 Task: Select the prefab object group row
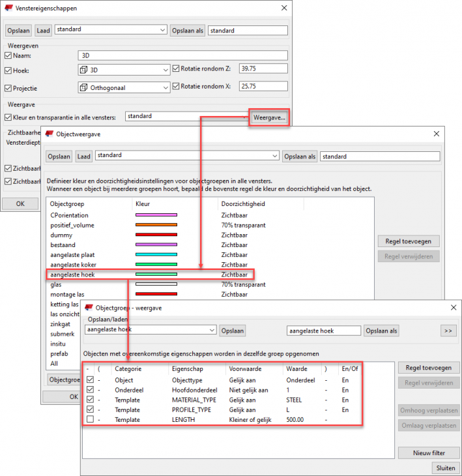coord(59,353)
